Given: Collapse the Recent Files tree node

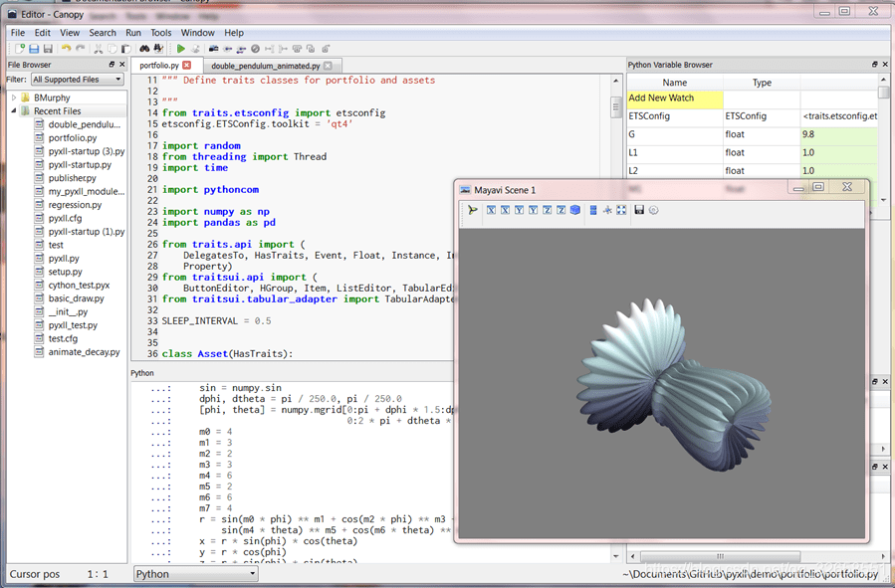Looking at the screenshot, I should click(x=14, y=110).
